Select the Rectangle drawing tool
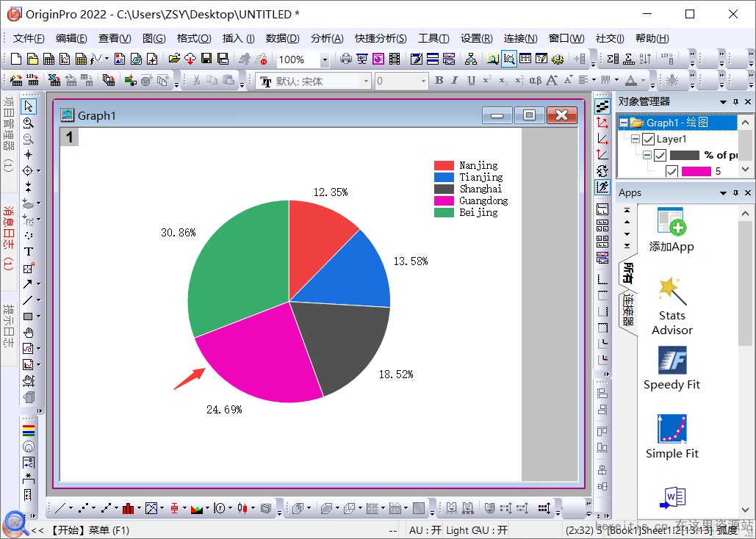Image resolution: width=756 pixels, height=539 pixels. (27, 316)
